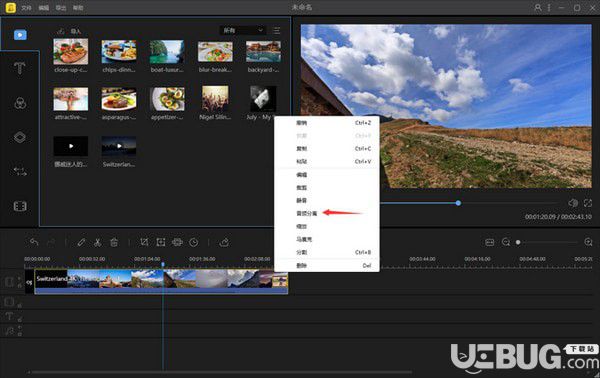Choose 音频分离 in the context menu
The image size is (600, 378).
pos(327,213)
